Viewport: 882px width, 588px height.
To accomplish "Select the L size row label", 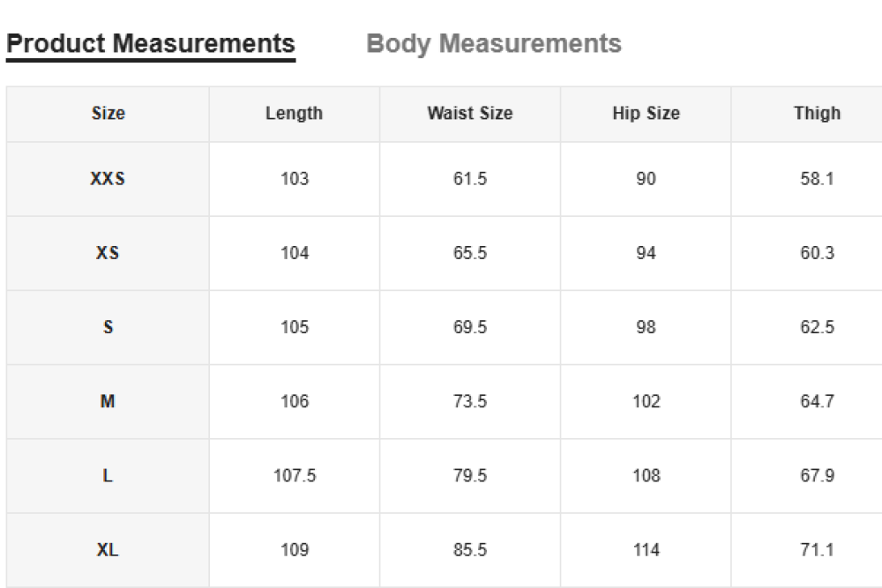I will pos(108,475).
